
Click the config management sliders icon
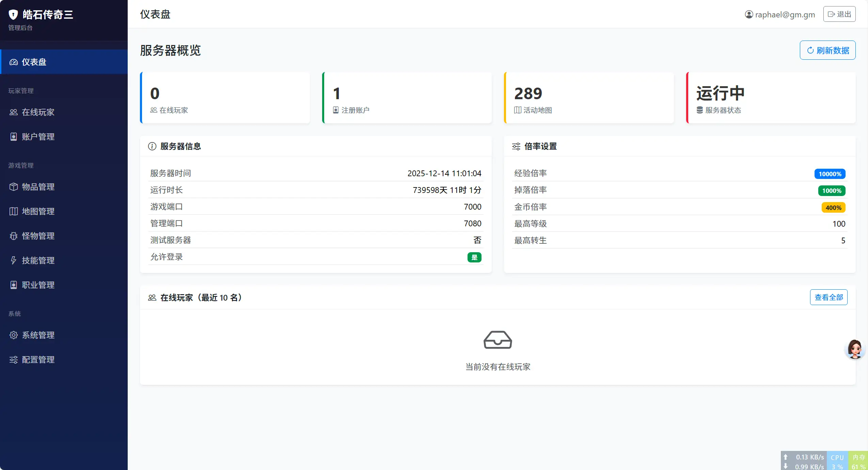click(14, 360)
